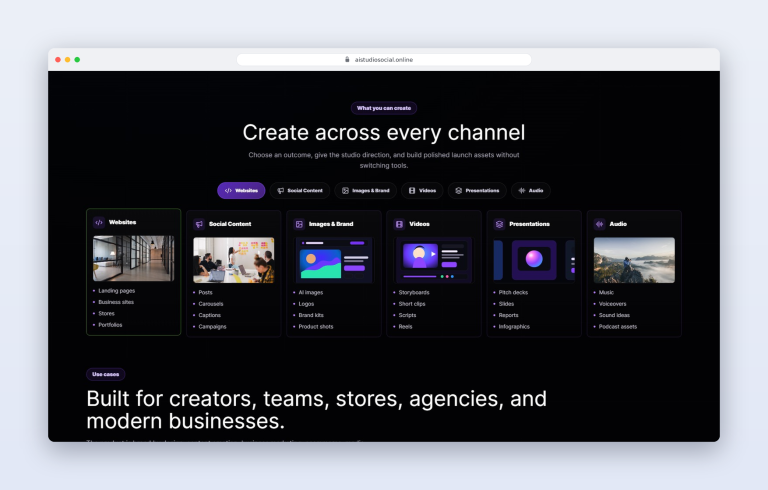Click 'Carousels' list item
Screen dimensions: 768x490
click(211, 304)
